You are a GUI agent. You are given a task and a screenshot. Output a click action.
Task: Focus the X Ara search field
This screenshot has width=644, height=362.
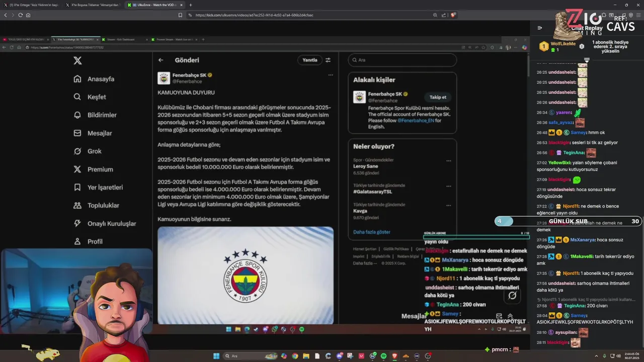[403, 60]
